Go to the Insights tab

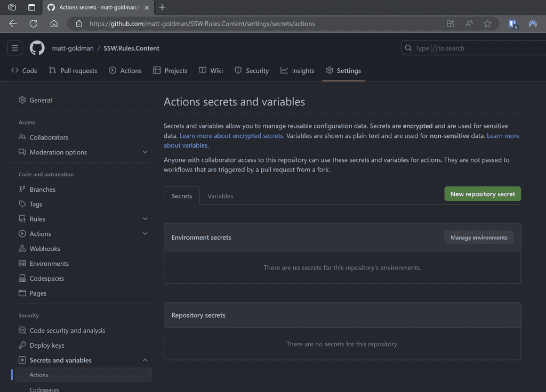tap(298, 71)
